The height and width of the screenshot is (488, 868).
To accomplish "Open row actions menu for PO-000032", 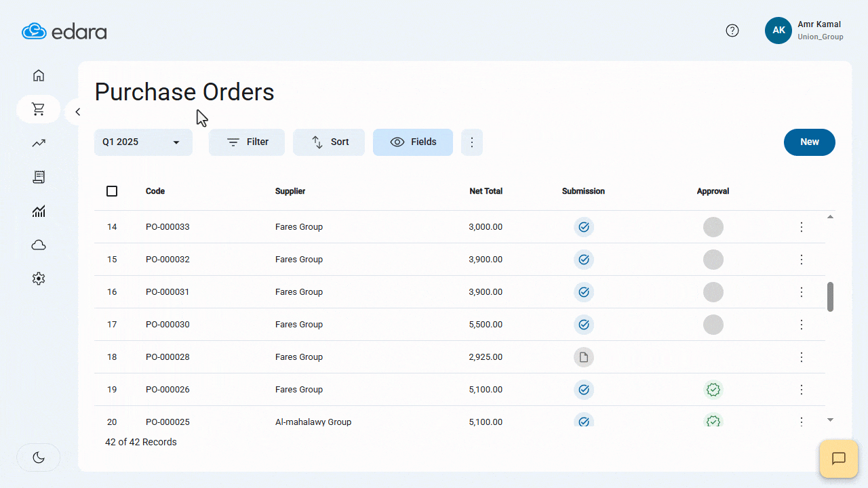I will (x=802, y=260).
